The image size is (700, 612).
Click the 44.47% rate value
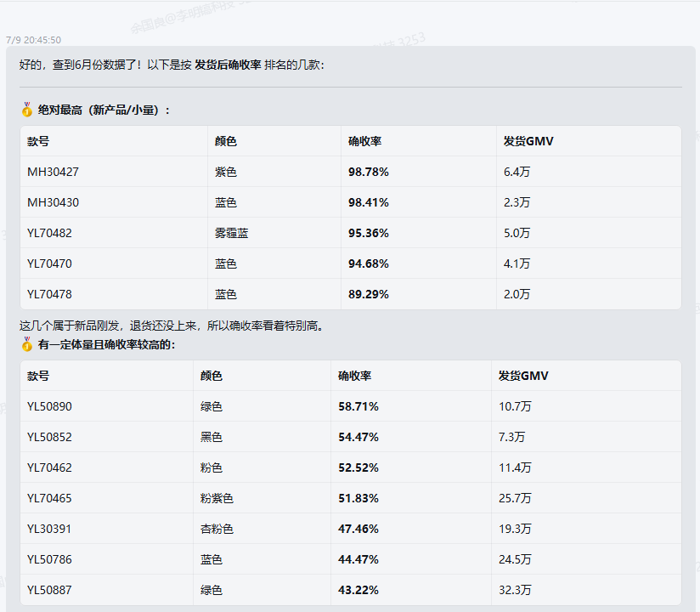coord(358,559)
